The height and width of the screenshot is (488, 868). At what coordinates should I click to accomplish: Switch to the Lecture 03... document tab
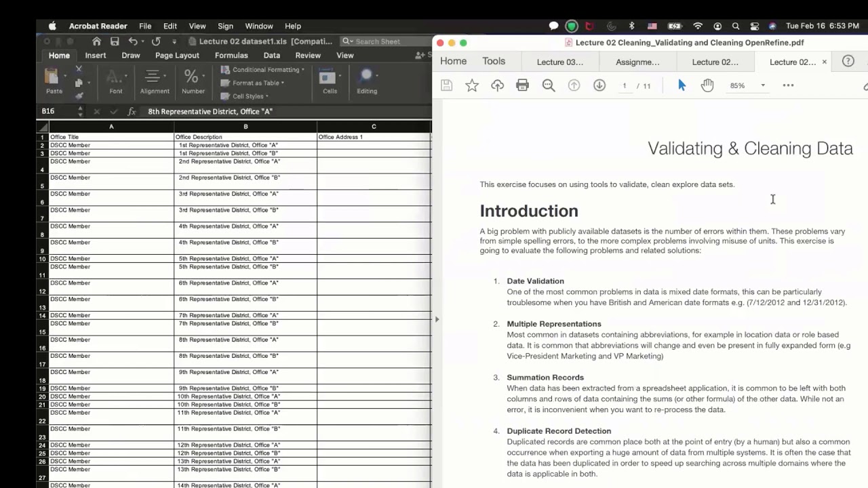click(x=560, y=62)
